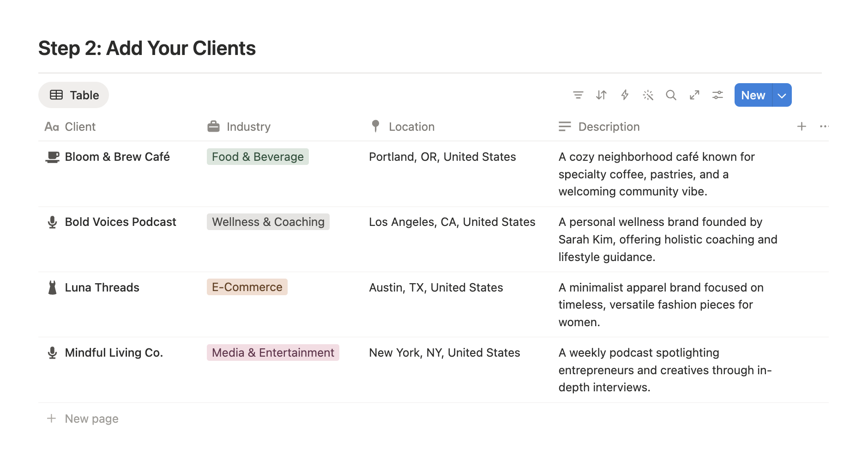Open the Bold Voices Podcast page

click(121, 222)
